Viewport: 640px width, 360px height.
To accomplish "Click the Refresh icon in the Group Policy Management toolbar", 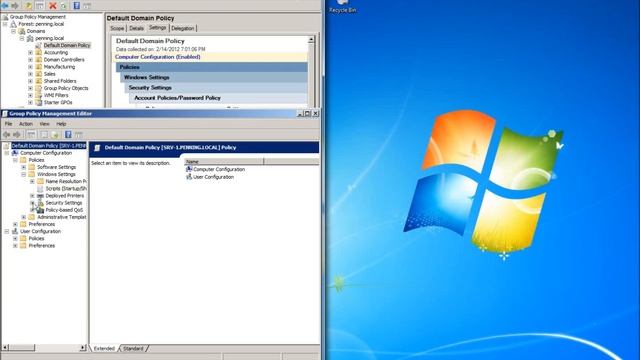I will click(x=64, y=5).
